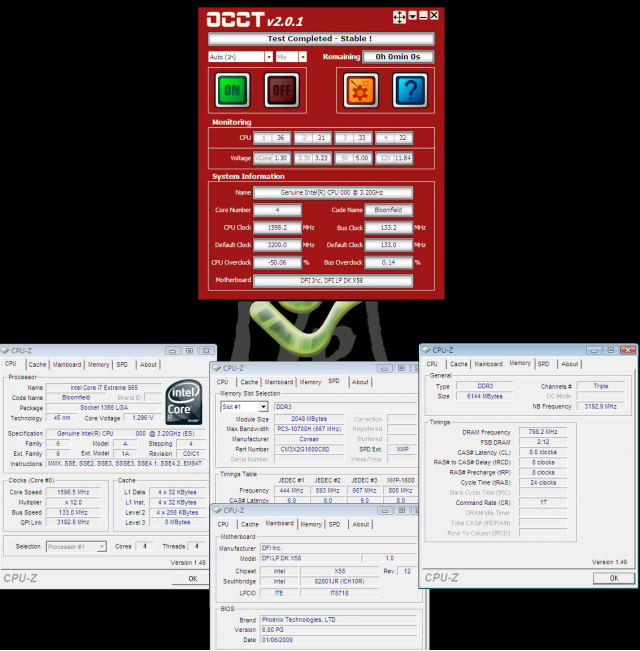Click the Cycle Time value 24 clocks
This screenshot has width=640, height=651.
coord(543,482)
